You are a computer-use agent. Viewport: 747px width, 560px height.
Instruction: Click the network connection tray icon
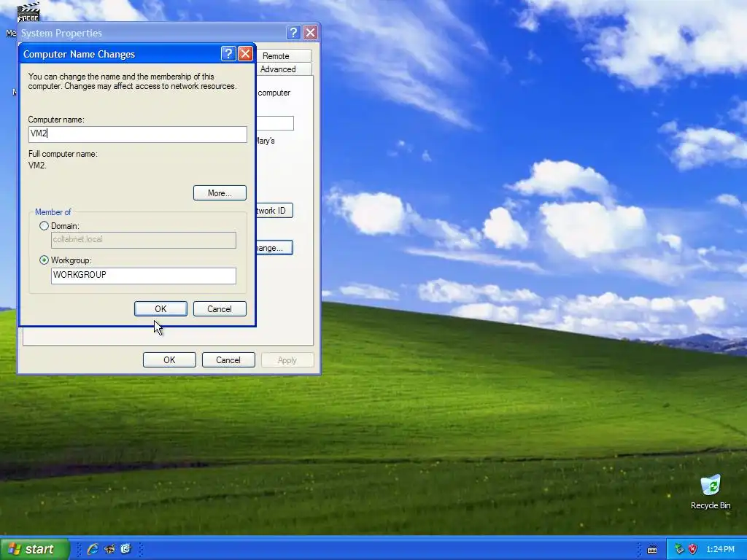(x=679, y=549)
